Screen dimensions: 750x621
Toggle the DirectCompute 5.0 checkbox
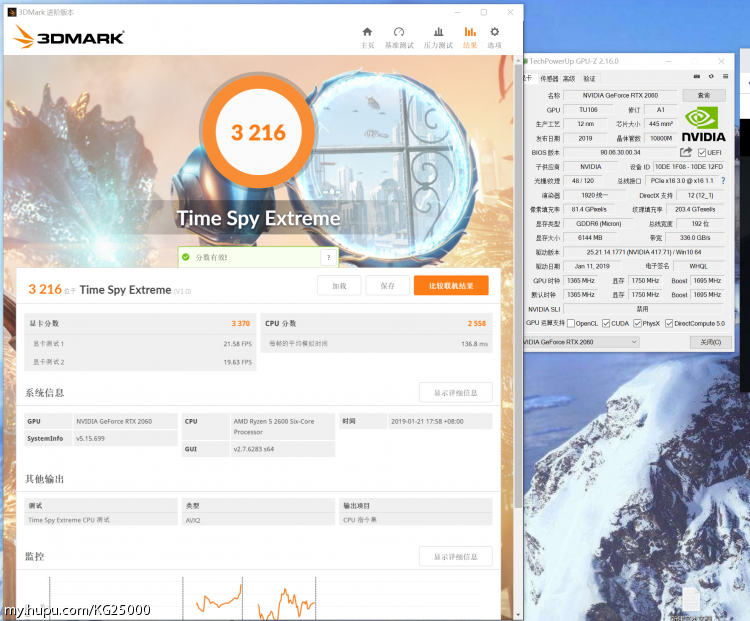pyautogui.click(x=669, y=323)
